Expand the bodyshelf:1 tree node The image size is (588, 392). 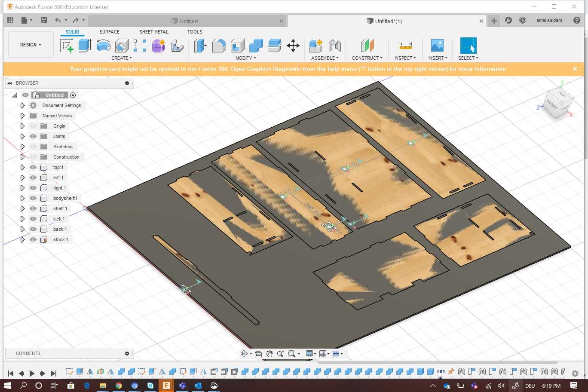(x=22, y=198)
